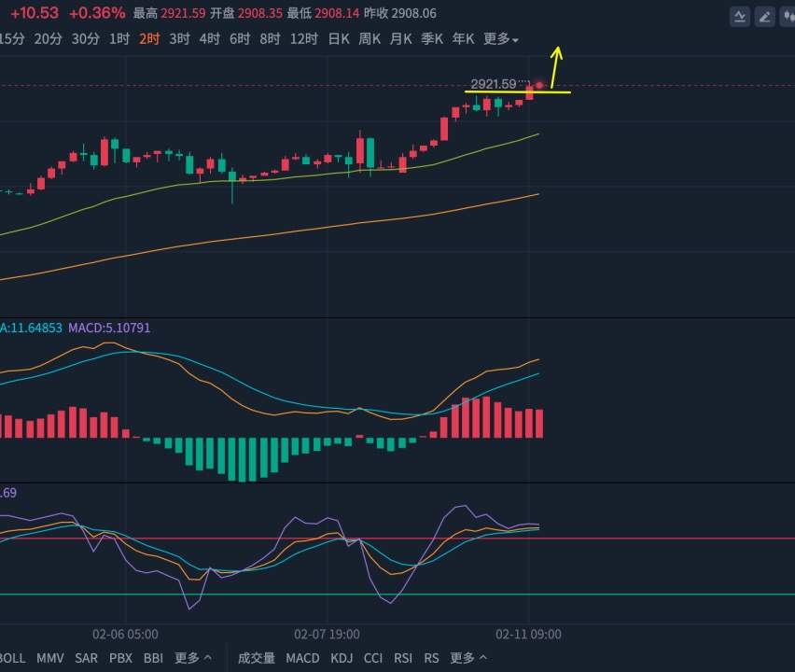Show the weekly 周K chart
The image size is (795, 672).
pos(370,39)
